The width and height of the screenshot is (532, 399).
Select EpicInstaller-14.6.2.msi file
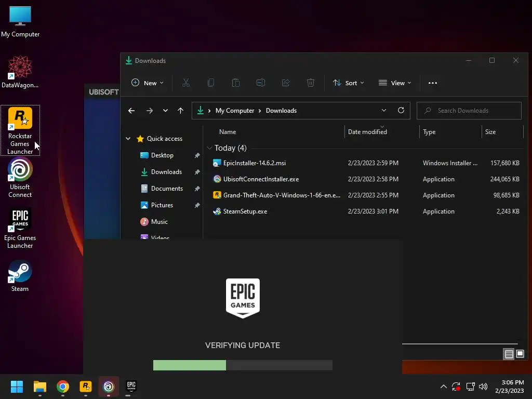coord(255,163)
